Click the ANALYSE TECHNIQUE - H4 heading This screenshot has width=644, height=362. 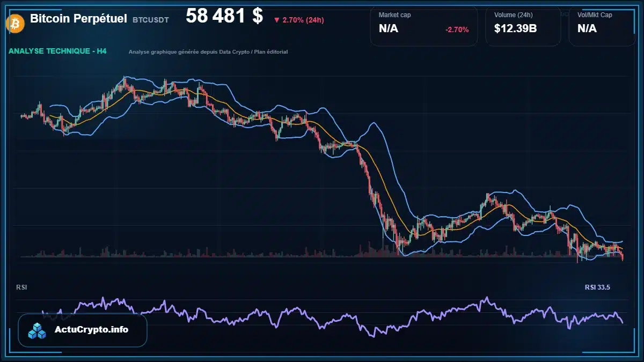[x=58, y=51]
